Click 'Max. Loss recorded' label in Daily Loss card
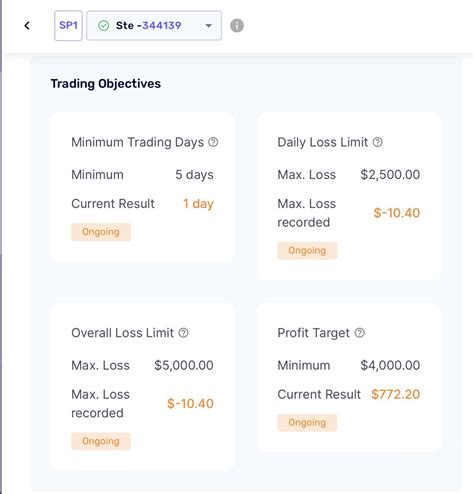The height and width of the screenshot is (494, 474). click(307, 213)
